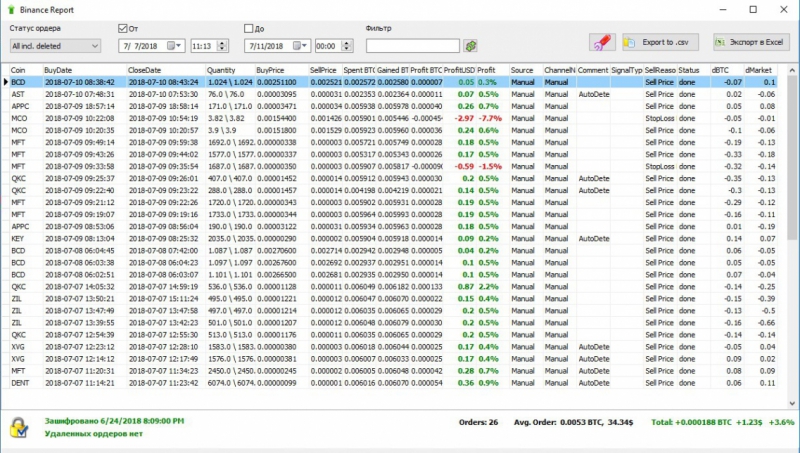This screenshot has height=453, width=800.
Task: Enable the От date checkbox
Action: (123, 29)
